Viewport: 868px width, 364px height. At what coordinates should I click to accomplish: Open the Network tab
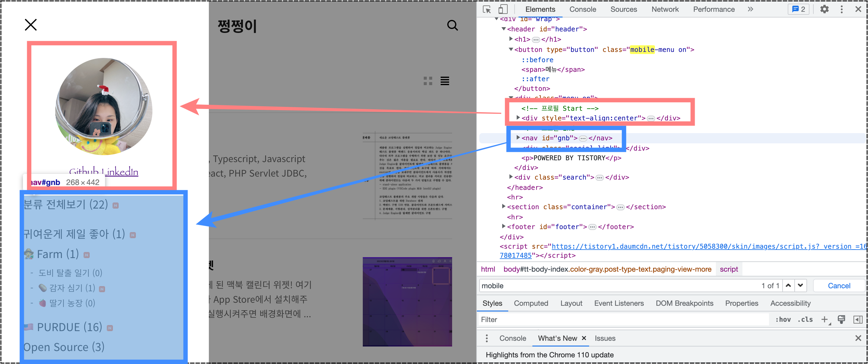[665, 9]
